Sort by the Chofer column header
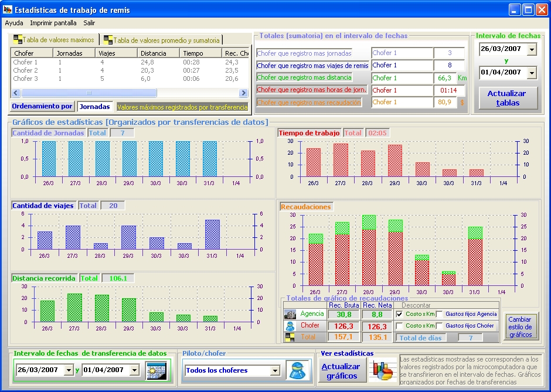Image resolution: width=551 pixels, height=392 pixels. [x=32, y=53]
